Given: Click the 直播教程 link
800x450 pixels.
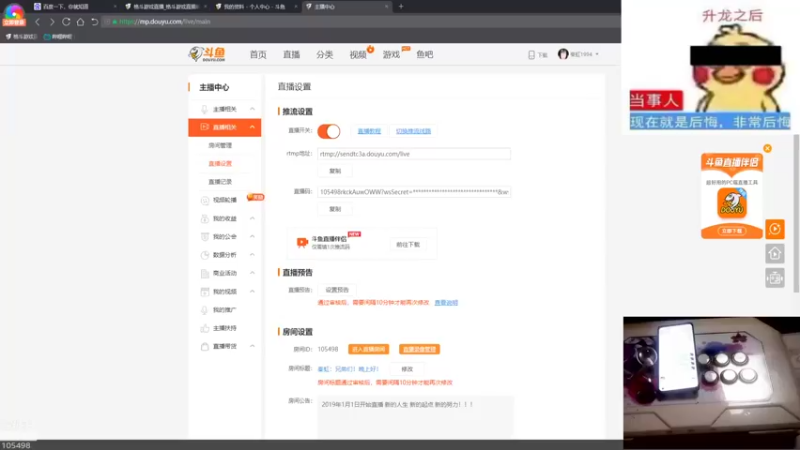Looking at the screenshot, I should click(369, 131).
